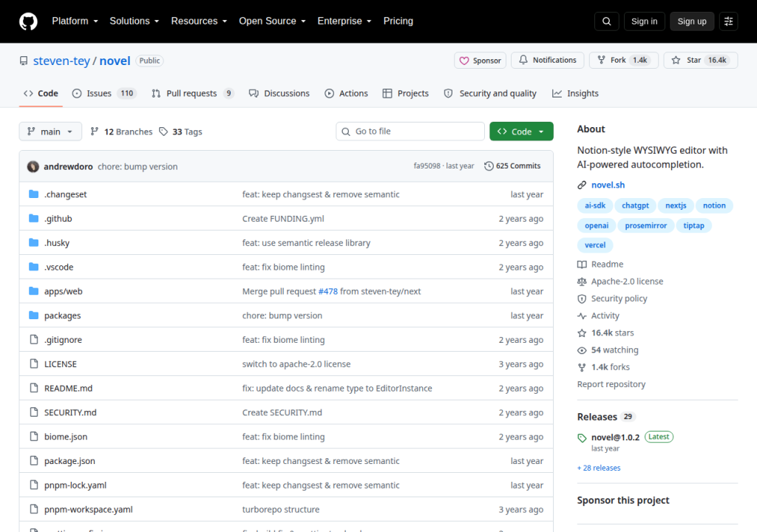Open pull request #478 link
The width and height of the screenshot is (757, 532).
[327, 291]
